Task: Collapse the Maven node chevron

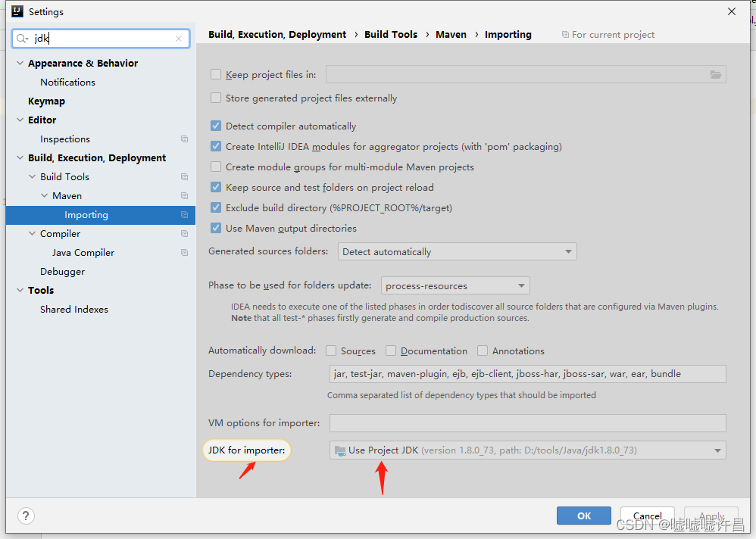Action: pos(45,195)
